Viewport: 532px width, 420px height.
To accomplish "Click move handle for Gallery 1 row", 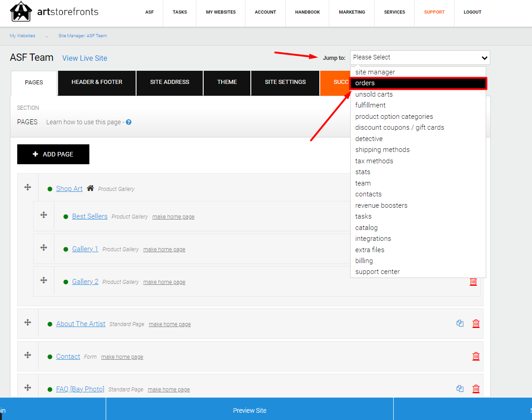I will (x=44, y=248).
